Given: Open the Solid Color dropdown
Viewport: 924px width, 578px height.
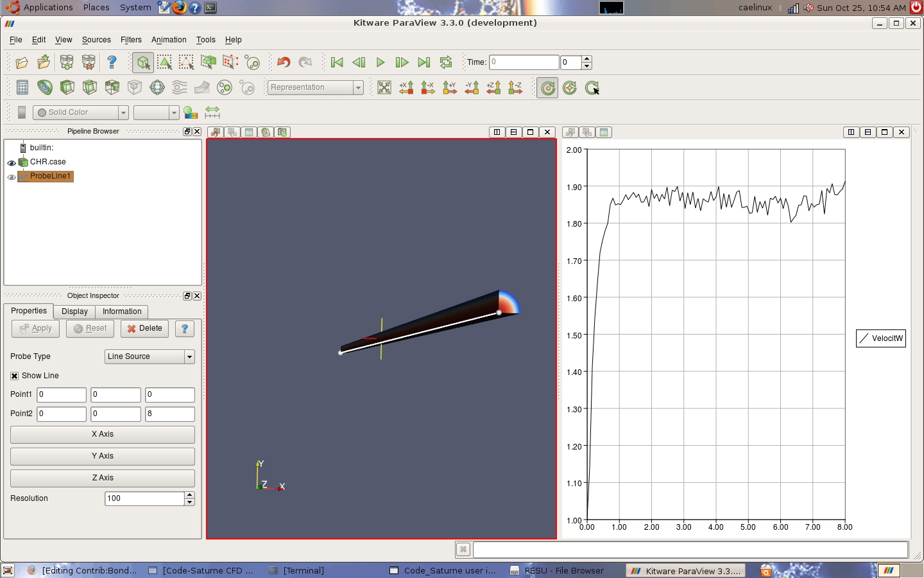Looking at the screenshot, I should (81, 112).
